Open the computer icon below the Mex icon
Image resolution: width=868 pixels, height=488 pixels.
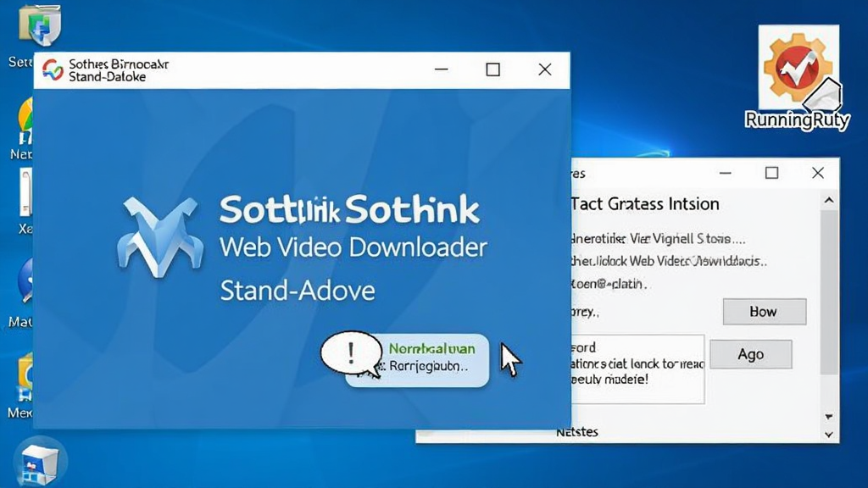(x=40, y=463)
